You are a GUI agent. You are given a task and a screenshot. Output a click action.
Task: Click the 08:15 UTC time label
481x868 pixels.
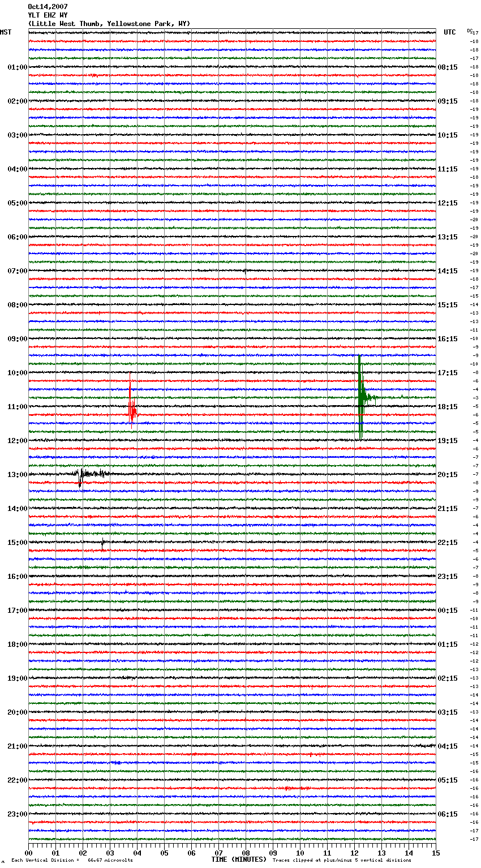tap(448, 67)
